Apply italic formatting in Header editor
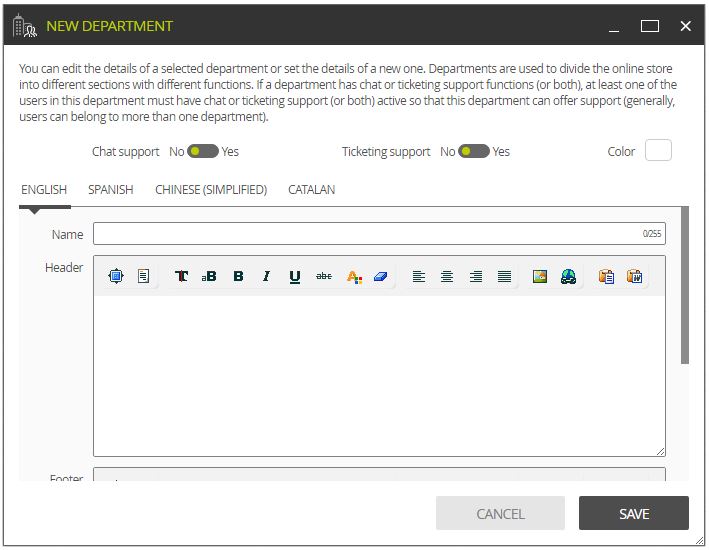709x550 pixels. pyautogui.click(x=266, y=276)
